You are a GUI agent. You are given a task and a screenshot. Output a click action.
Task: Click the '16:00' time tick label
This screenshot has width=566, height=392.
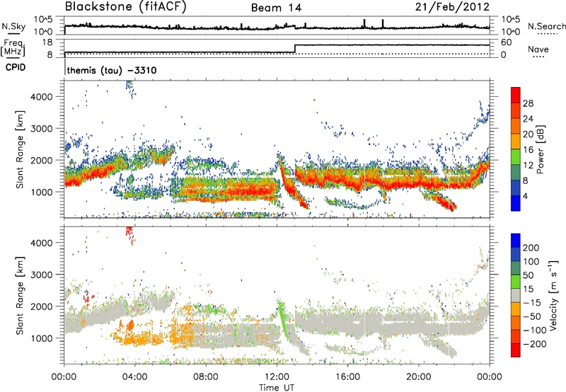click(347, 377)
